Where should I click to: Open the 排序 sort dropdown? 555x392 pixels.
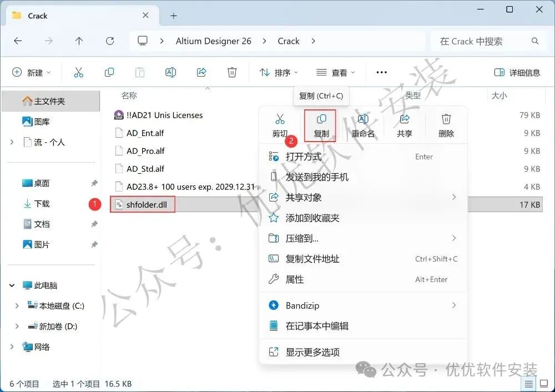click(279, 73)
